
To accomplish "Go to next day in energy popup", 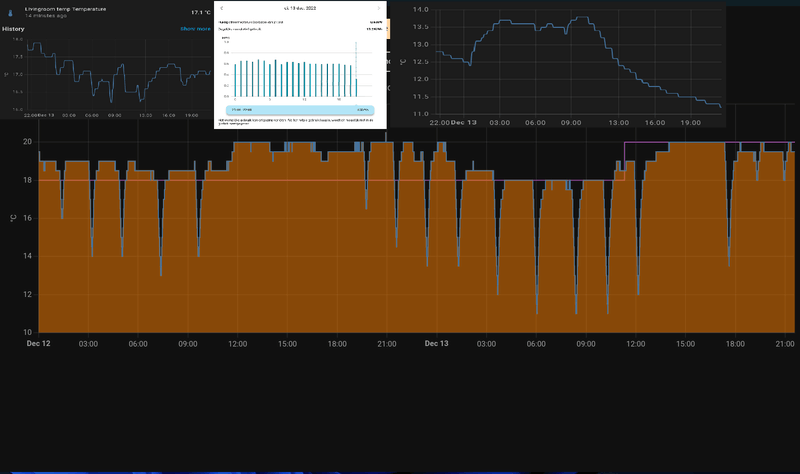I will pyautogui.click(x=379, y=8).
